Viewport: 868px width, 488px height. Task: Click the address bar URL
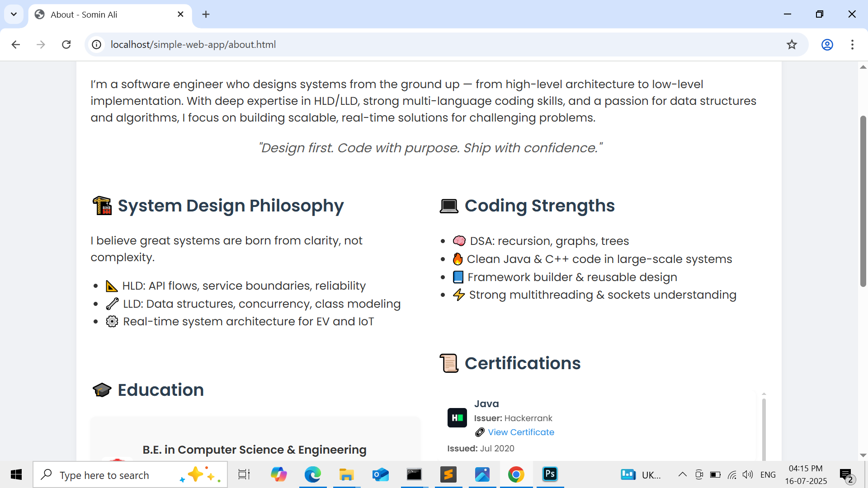point(193,44)
